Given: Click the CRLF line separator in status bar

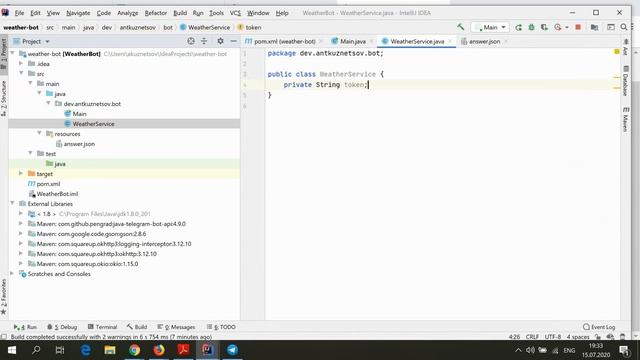Looking at the screenshot, I should click(532, 337).
